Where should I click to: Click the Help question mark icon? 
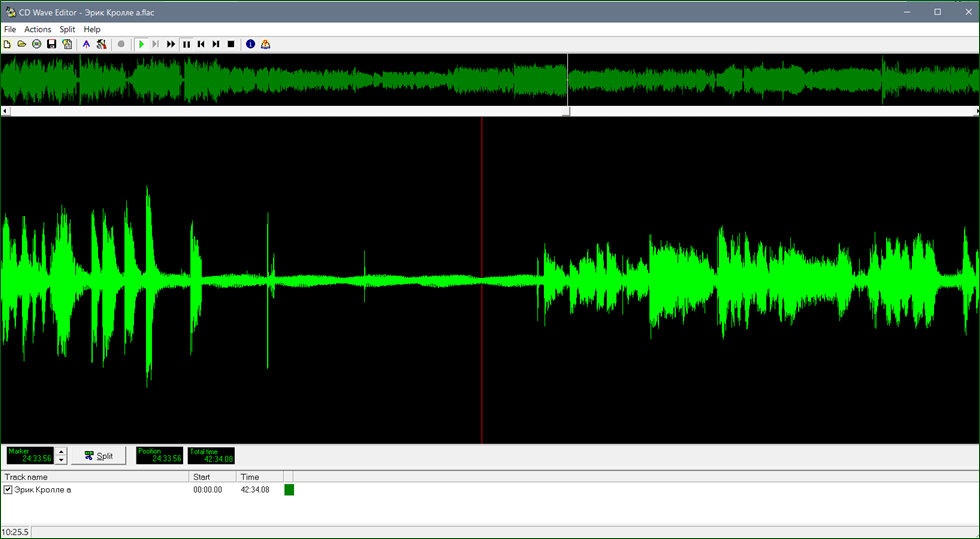tap(266, 44)
